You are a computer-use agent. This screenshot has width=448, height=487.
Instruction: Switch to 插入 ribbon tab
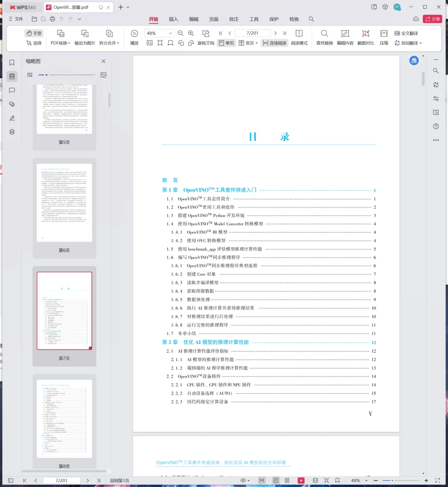(x=173, y=19)
